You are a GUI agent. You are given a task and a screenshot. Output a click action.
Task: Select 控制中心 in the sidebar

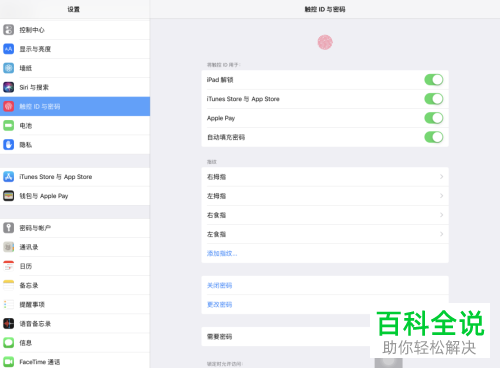[75, 30]
